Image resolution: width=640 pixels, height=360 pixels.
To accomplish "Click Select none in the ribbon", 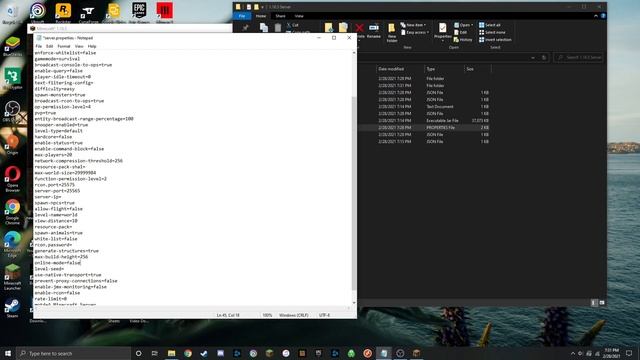I will pyautogui.click(x=492, y=32).
